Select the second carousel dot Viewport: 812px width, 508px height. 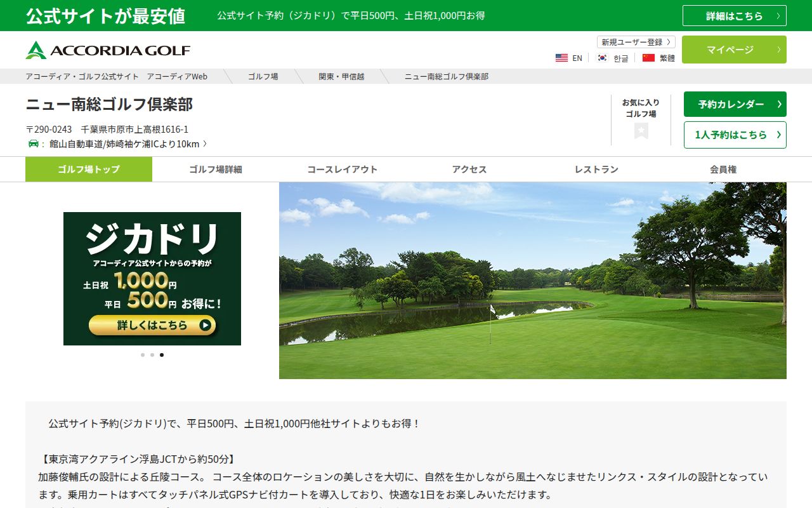(152, 355)
